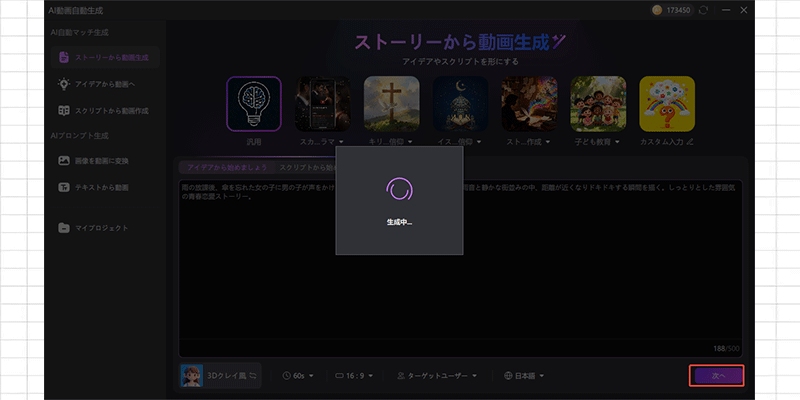Click the swap arrows icon next to 3Dクレイ風
Image resolution: width=800 pixels, height=400 pixels.
tap(253, 376)
